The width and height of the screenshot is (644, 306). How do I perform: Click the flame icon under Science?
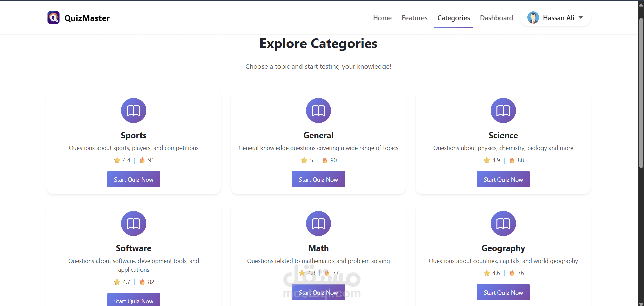(512, 160)
